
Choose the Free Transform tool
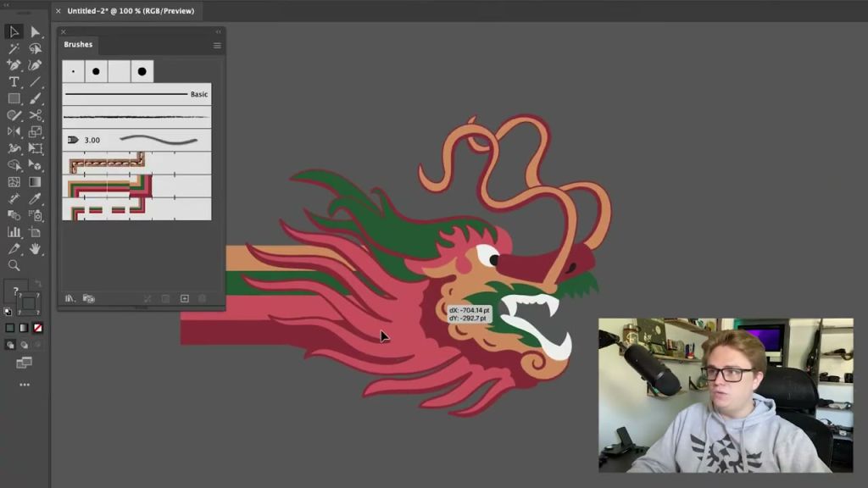click(35, 148)
